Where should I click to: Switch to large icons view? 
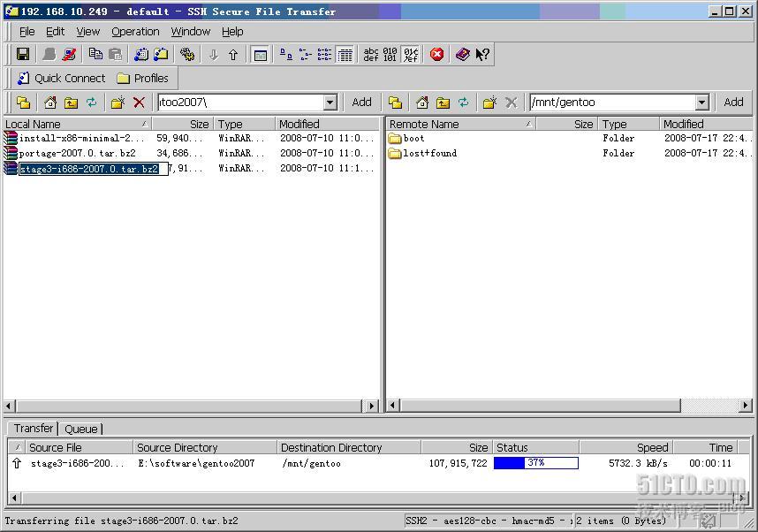coord(285,54)
